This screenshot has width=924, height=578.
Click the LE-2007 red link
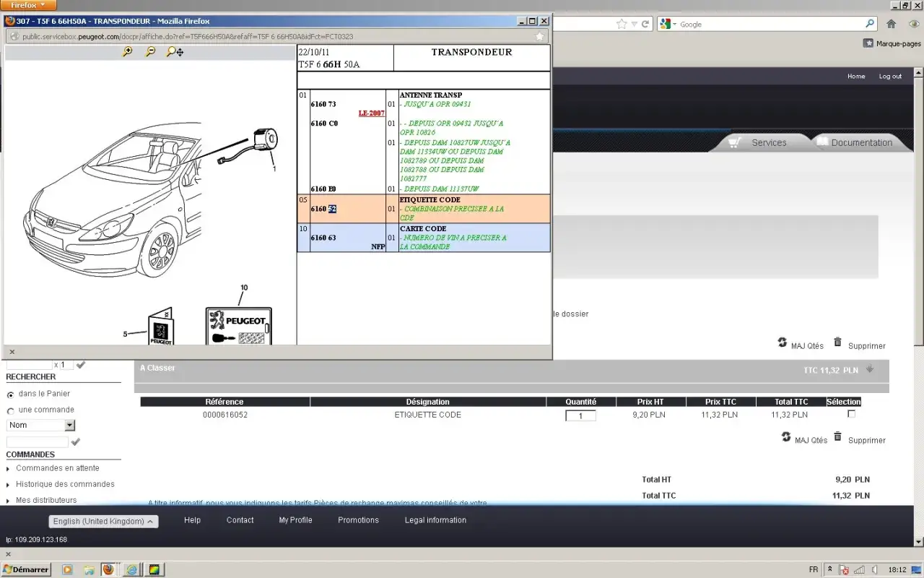[x=371, y=113]
